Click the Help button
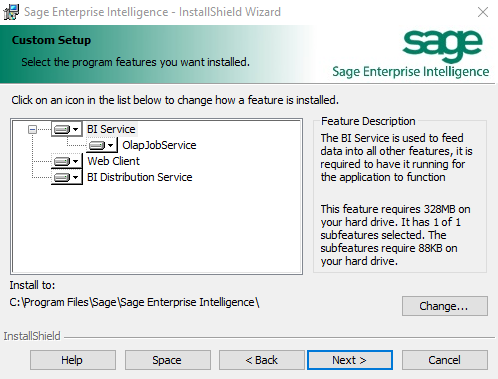498x379 pixels. coord(73,360)
